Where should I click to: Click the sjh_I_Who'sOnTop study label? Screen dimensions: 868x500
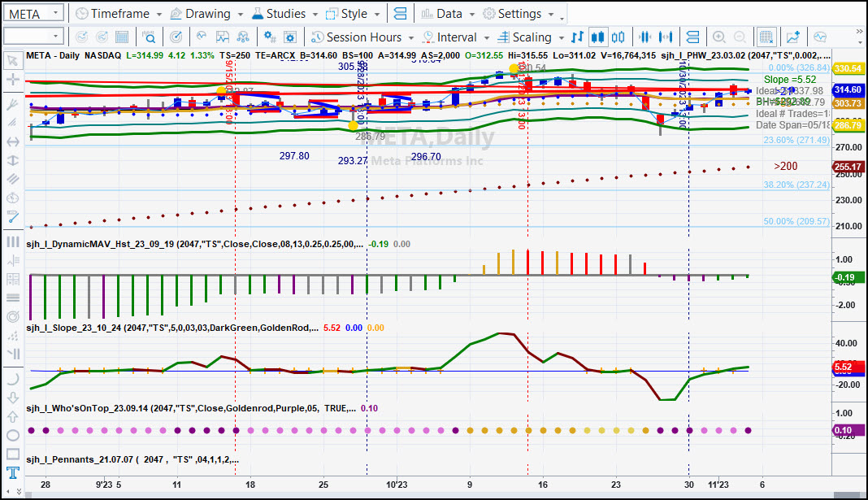[x=191, y=409]
